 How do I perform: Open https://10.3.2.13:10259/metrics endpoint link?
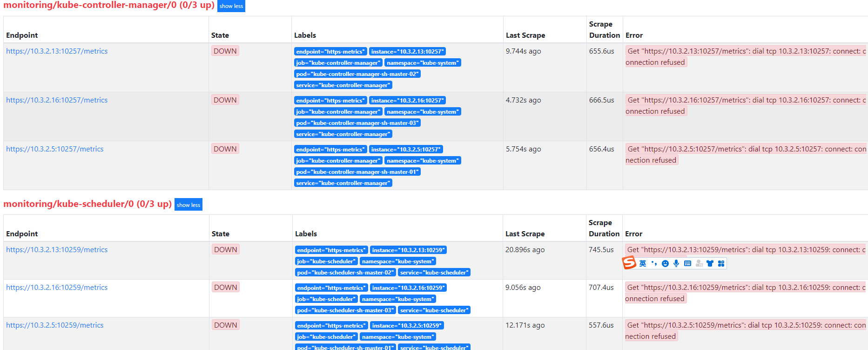(57, 250)
